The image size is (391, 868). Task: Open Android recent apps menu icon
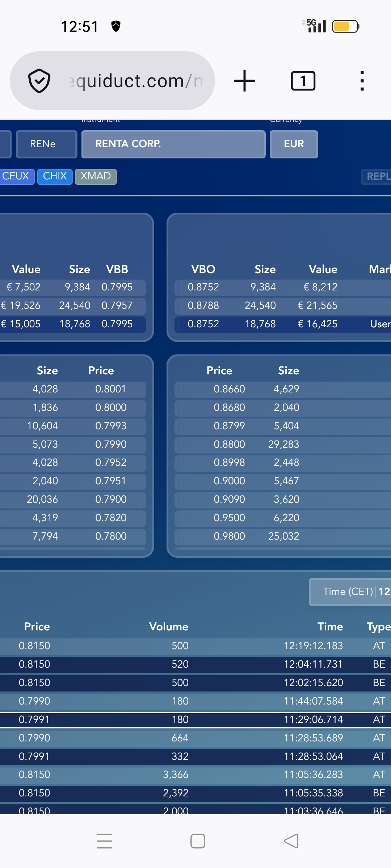click(104, 841)
